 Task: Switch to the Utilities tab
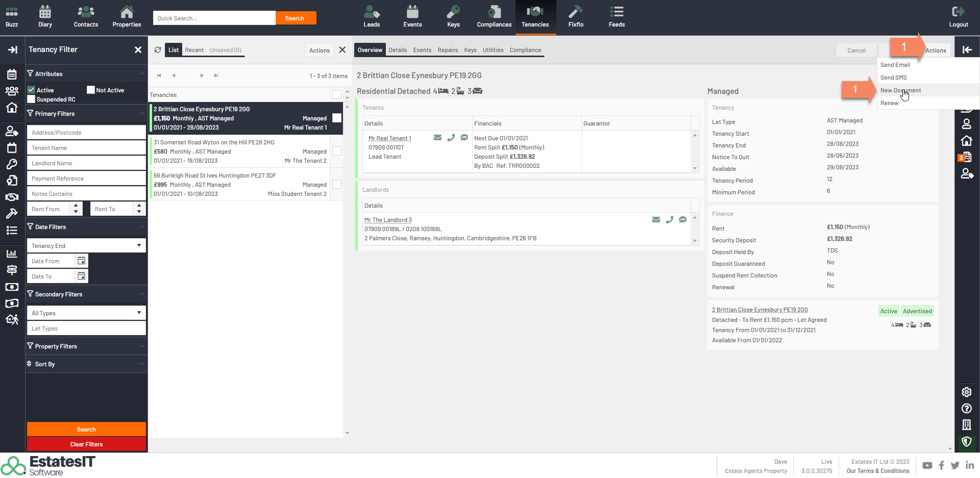(x=493, y=50)
